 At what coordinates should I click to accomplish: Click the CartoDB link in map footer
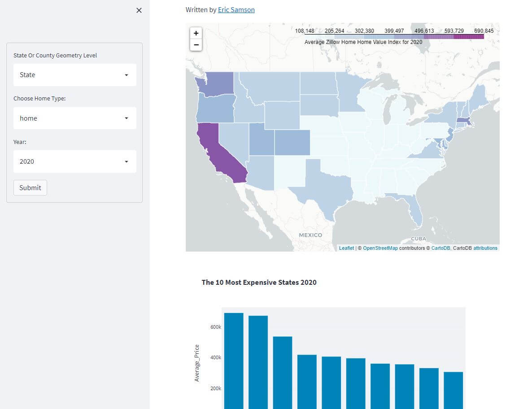pos(440,248)
